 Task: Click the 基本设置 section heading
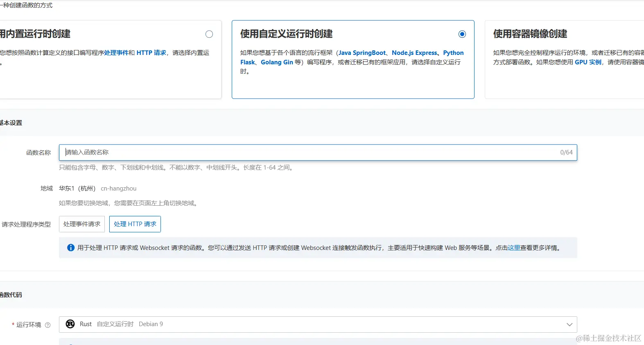pyautogui.click(x=11, y=123)
